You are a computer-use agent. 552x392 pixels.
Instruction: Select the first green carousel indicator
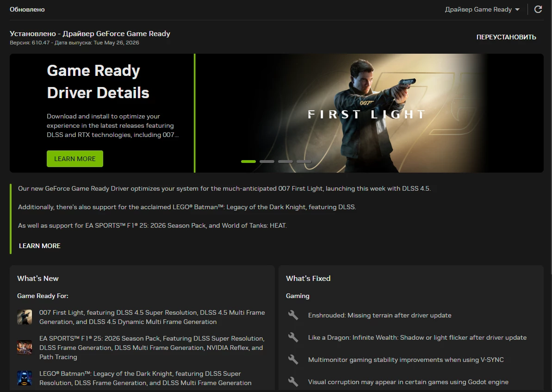248,162
